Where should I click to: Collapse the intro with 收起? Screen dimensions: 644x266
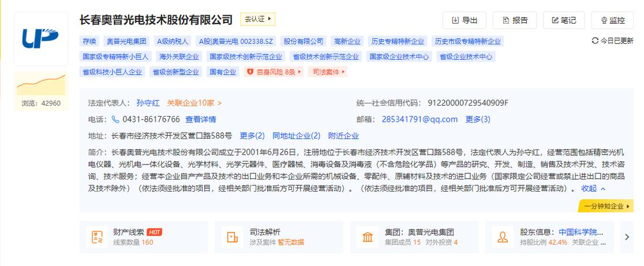click(593, 189)
